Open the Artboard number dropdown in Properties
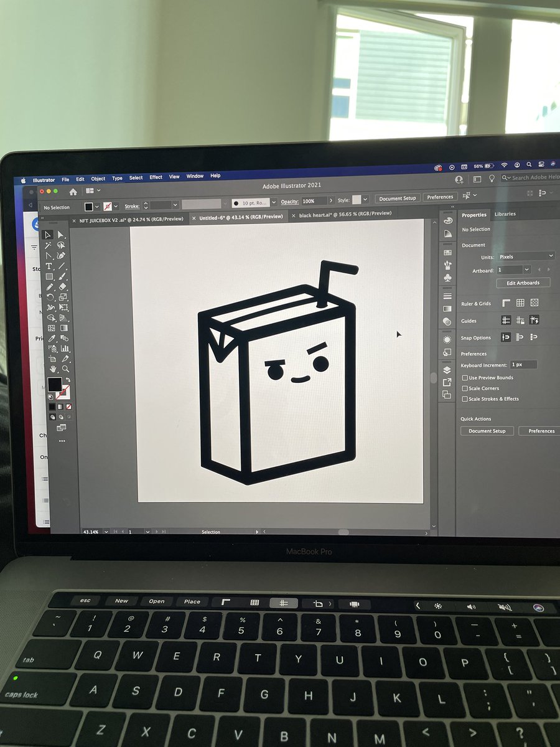Image resolution: width=560 pixels, height=747 pixels. point(527,270)
